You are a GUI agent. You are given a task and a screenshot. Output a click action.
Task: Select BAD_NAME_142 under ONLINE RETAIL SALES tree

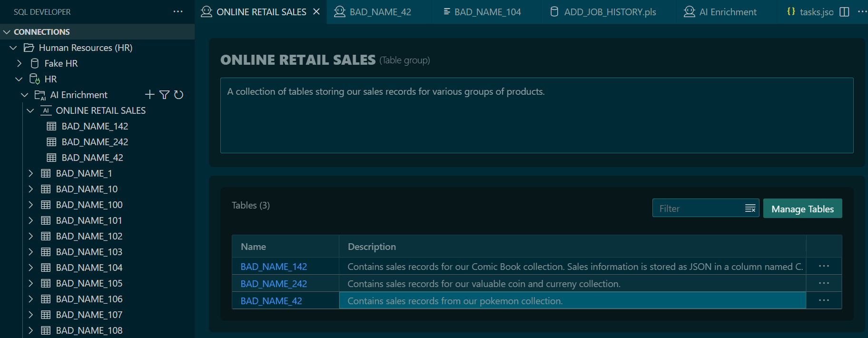coord(95,126)
